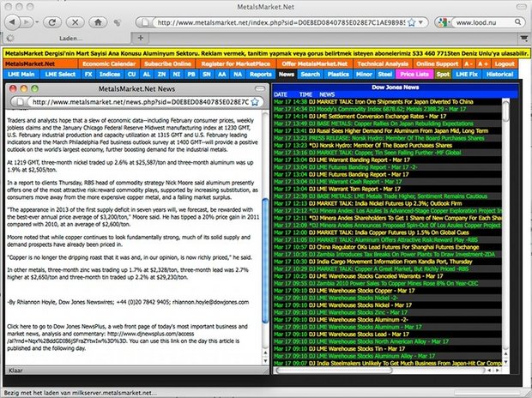Open the Historical tab
532x398 pixels.
(499, 75)
